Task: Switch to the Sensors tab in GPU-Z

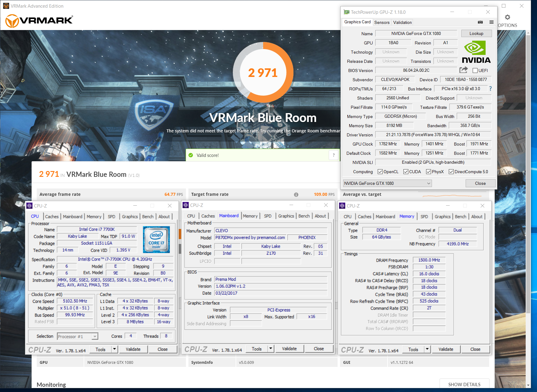Action: click(382, 22)
